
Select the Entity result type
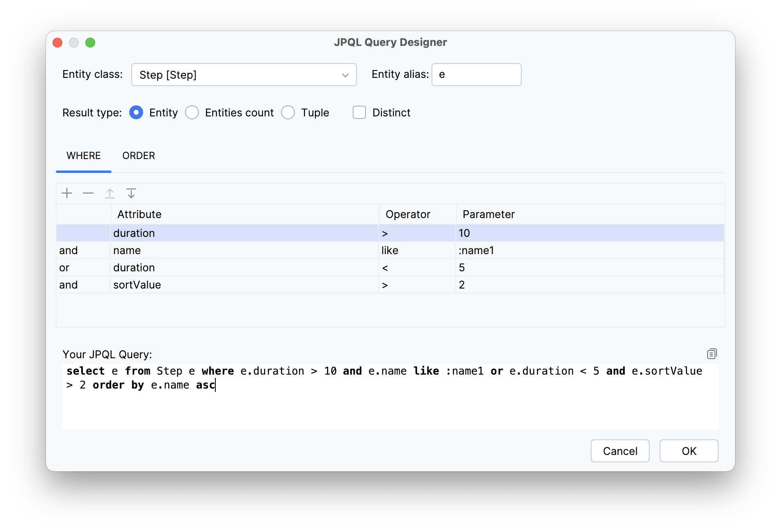click(x=136, y=112)
